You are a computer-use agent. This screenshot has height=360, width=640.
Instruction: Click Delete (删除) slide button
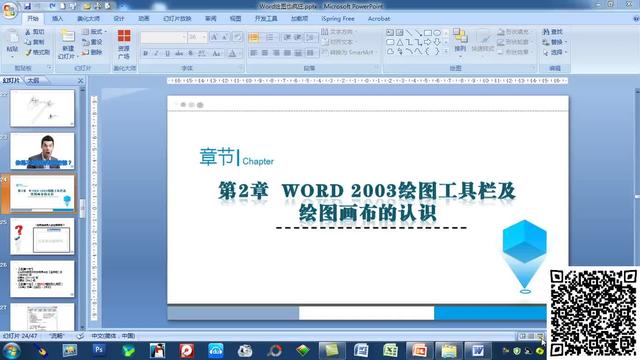pos(92,52)
